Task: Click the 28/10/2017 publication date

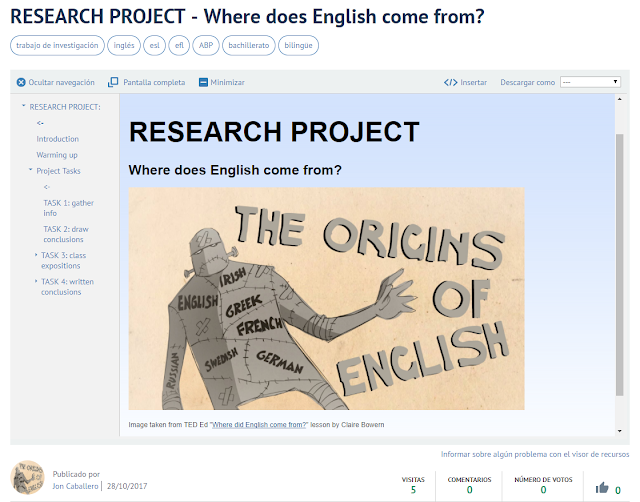Action: click(x=127, y=486)
